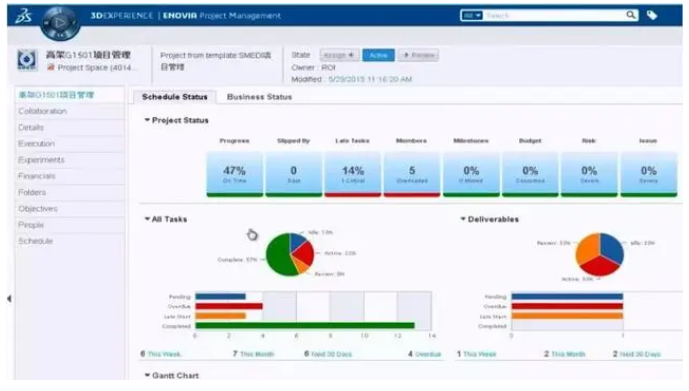Click the orange Late Start bar in Deliverables
Image resolution: width=689 pixels, height=391 pixels.
click(x=567, y=316)
